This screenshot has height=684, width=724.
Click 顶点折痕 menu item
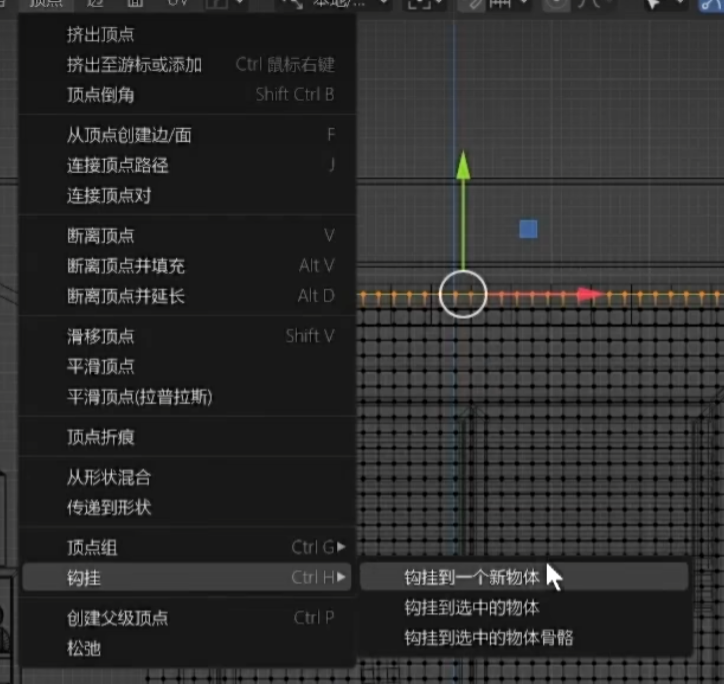100,437
